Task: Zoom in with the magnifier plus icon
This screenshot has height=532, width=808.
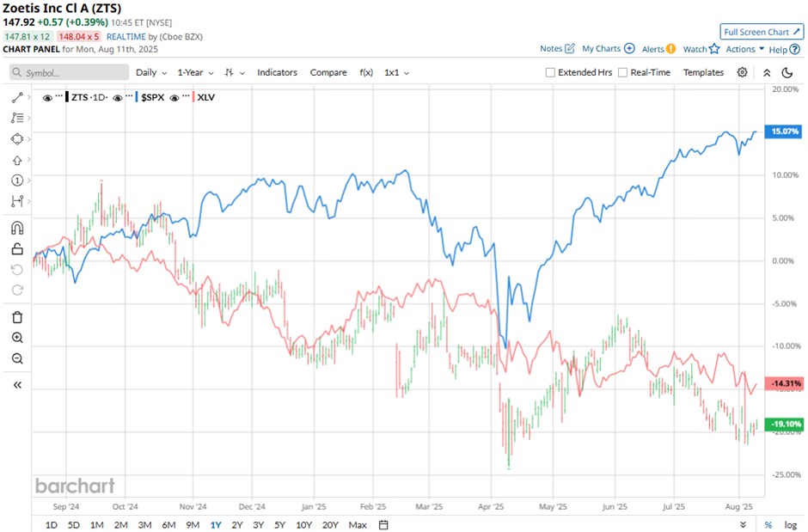Action: point(17,338)
